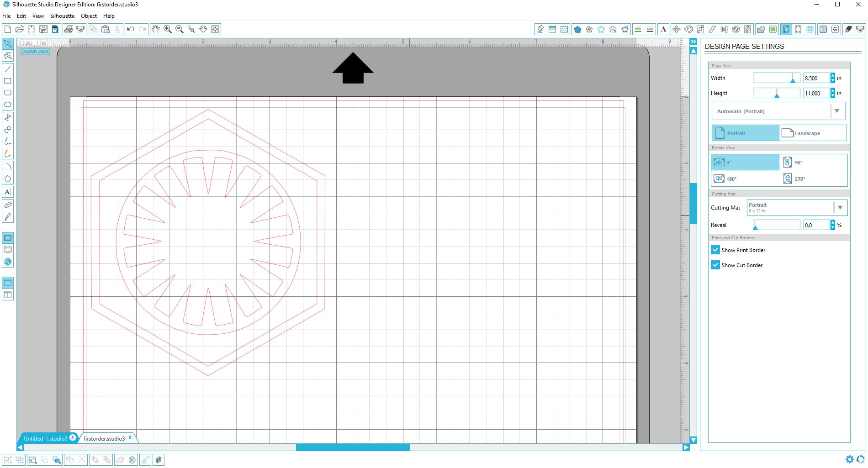Select the Edit Points tool
Screen dimensions: 868x468
[x=8, y=56]
